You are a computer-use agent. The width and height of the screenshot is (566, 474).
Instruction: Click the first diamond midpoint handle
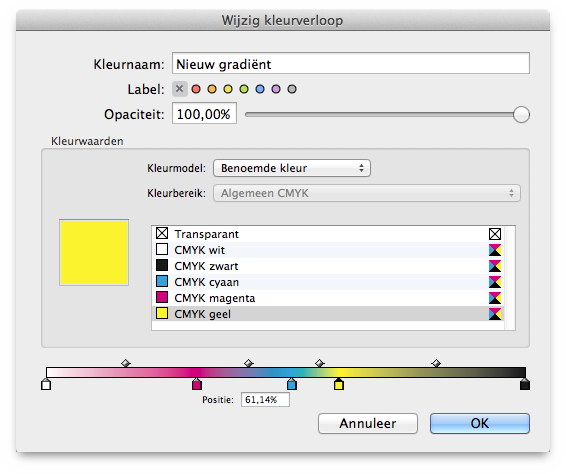(x=126, y=363)
